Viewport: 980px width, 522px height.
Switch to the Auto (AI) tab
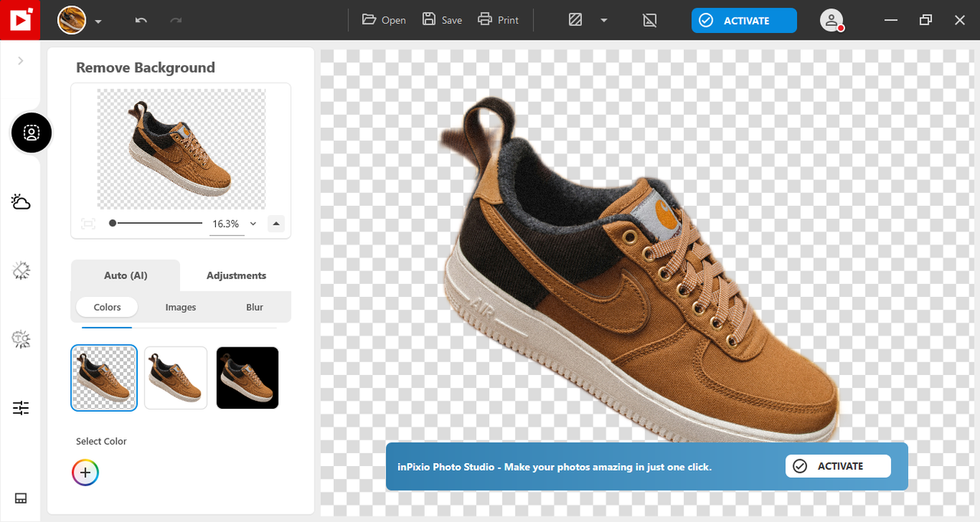[x=126, y=276]
